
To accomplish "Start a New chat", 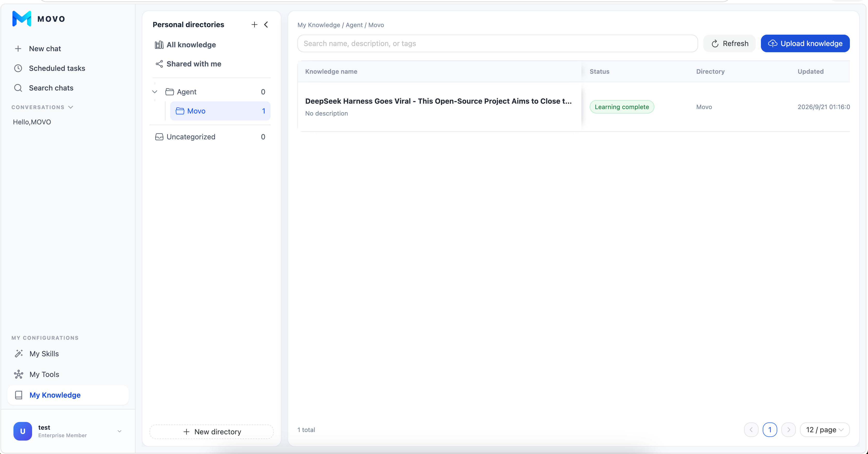I will pos(38,49).
